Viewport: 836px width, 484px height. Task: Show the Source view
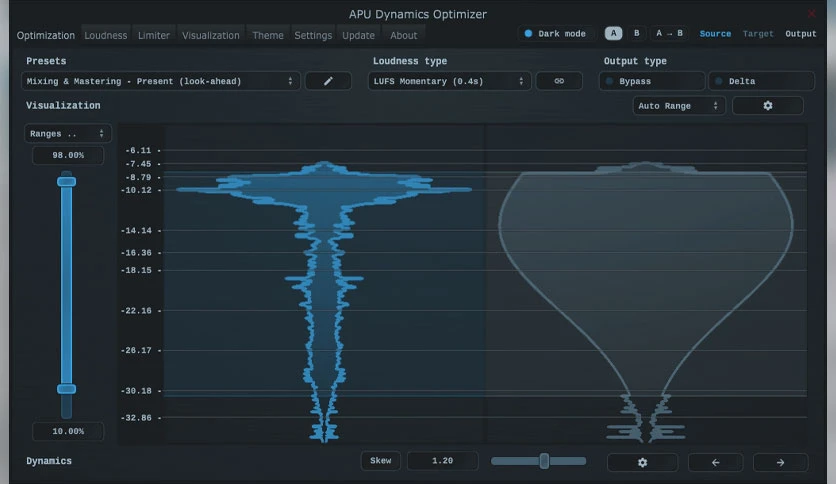(x=715, y=34)
